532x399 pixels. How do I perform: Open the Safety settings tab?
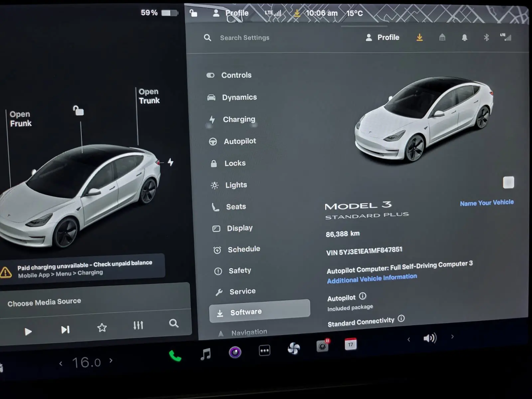click(x=240, y=271)
